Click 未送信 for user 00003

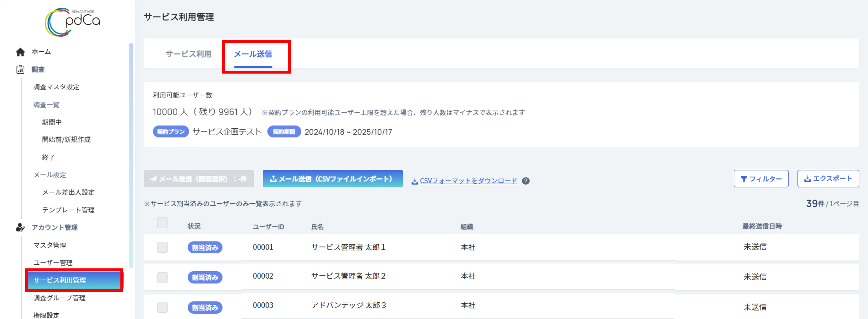click(x=755, y=307)
